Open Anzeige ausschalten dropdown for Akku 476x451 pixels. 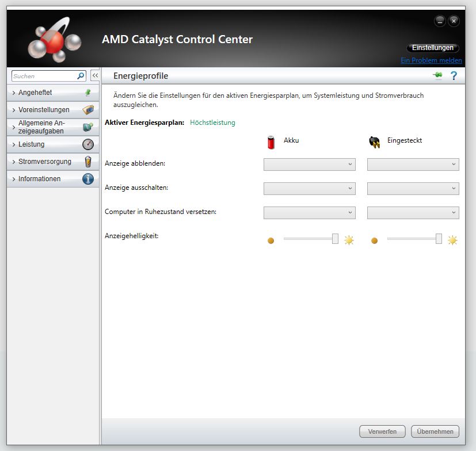309,189
